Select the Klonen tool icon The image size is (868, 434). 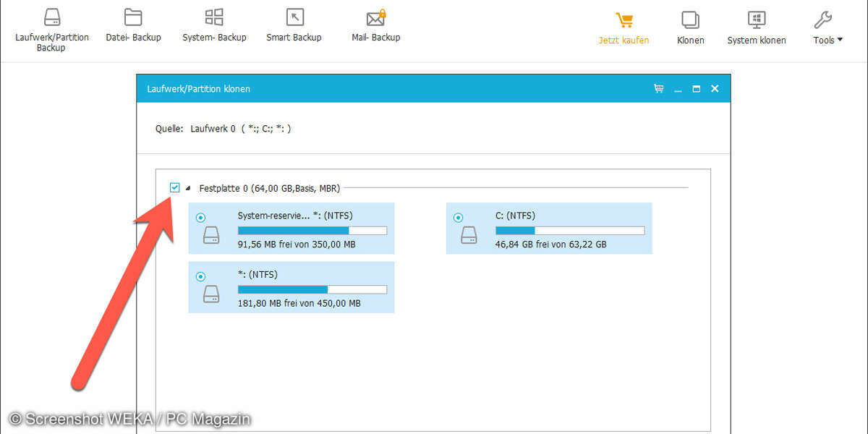click(x=690, y=22)
